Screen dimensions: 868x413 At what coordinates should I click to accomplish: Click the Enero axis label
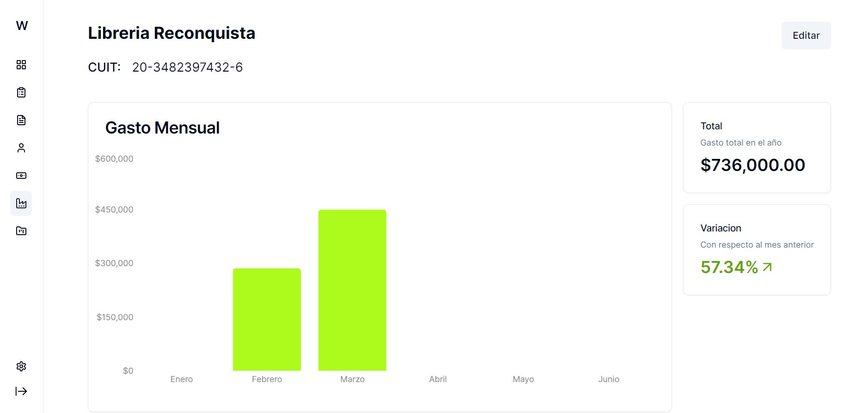click(181, 379)
